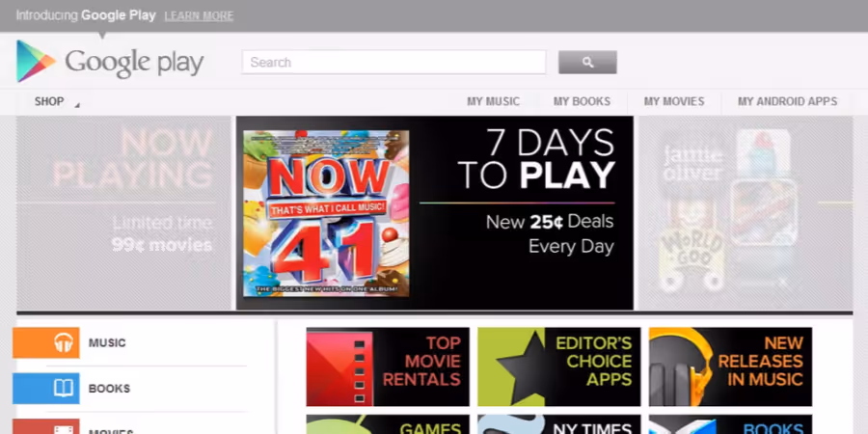Viewport: 868px width, 434px height.
Task: Open Books via blue book icon
Action: (46, 389)
